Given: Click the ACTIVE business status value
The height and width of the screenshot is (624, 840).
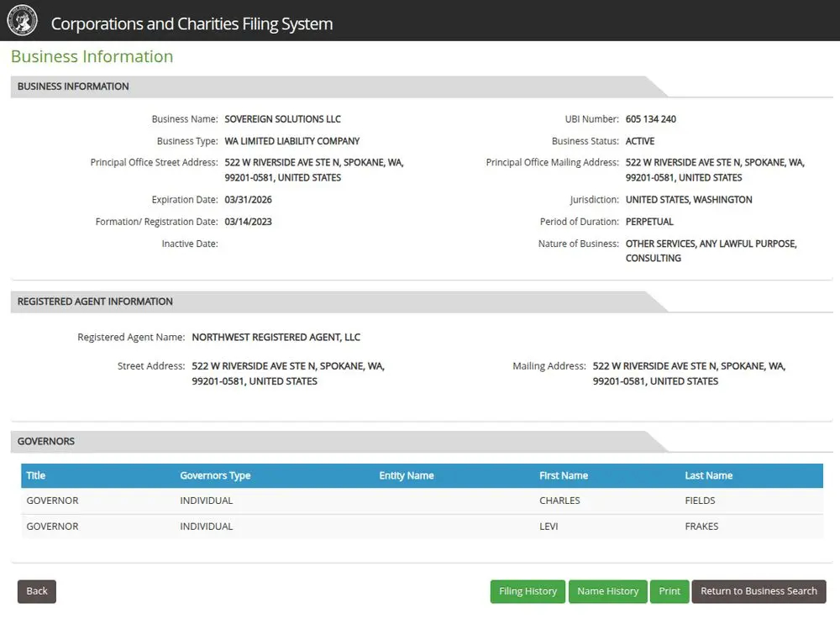Looking at the screenshot, I should pyautogui.click(x=640, y=141).
